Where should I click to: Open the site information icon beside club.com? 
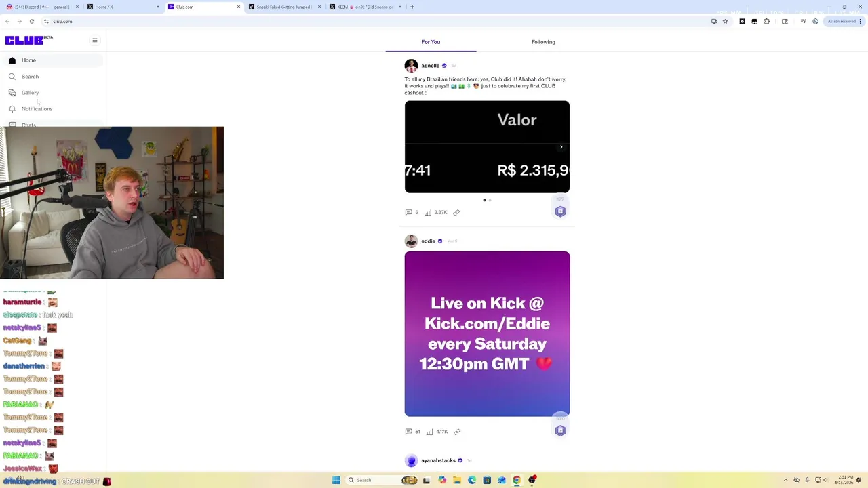pos(46,22)
